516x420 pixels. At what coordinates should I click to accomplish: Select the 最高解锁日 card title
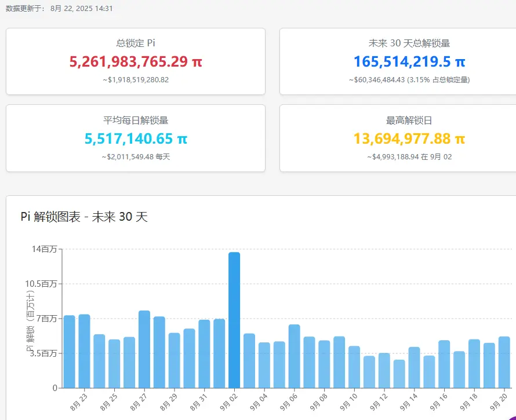tap(409, 120)
